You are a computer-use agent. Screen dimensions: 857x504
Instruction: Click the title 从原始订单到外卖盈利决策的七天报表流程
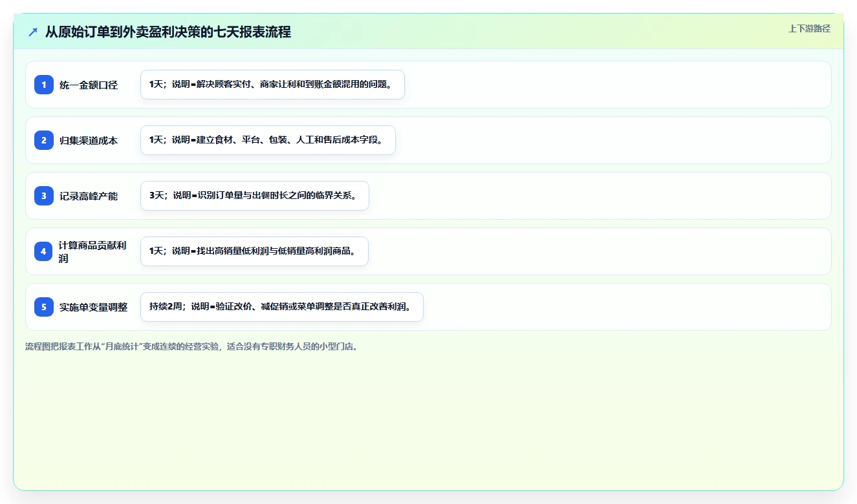pyautogui.click(x=168, y=32)
